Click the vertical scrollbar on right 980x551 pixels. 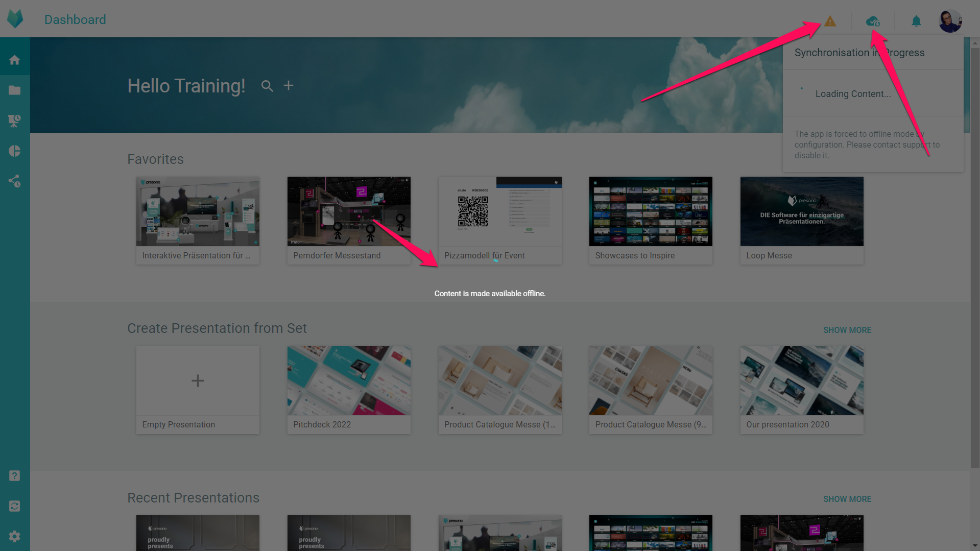[975, 255]
